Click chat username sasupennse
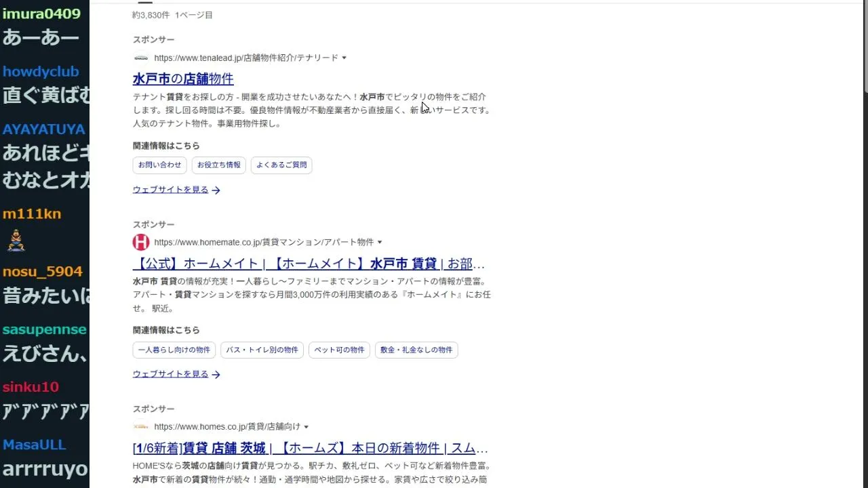 tap(45, 329)
